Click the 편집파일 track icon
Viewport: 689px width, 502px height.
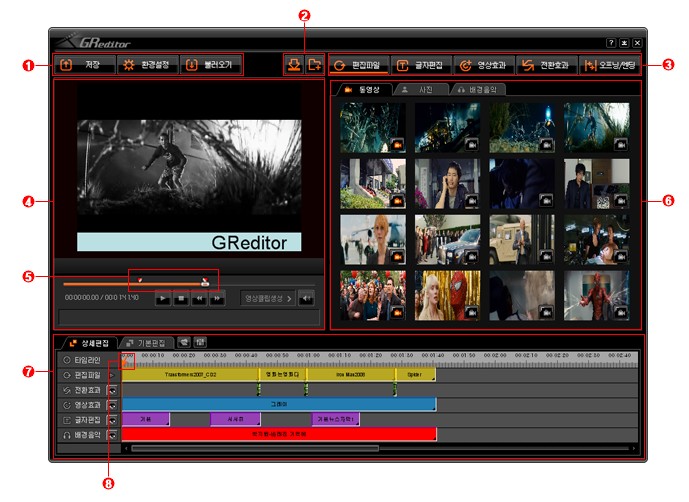pos(67,375)
